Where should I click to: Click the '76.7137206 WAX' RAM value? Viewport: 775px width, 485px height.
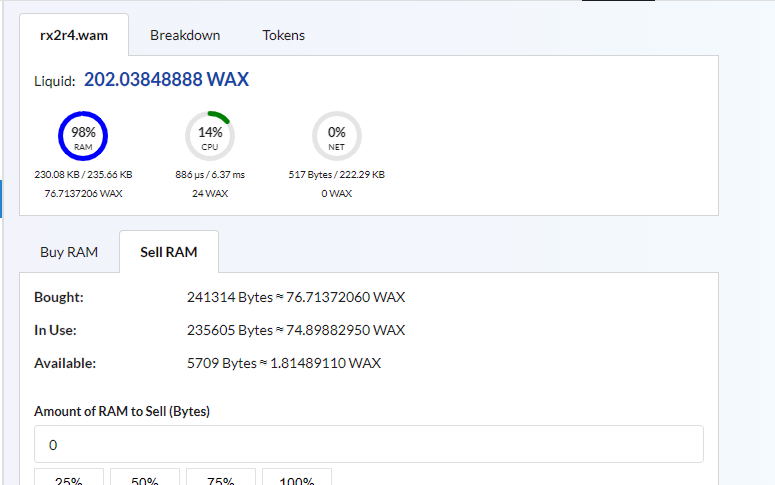[83, 194]
